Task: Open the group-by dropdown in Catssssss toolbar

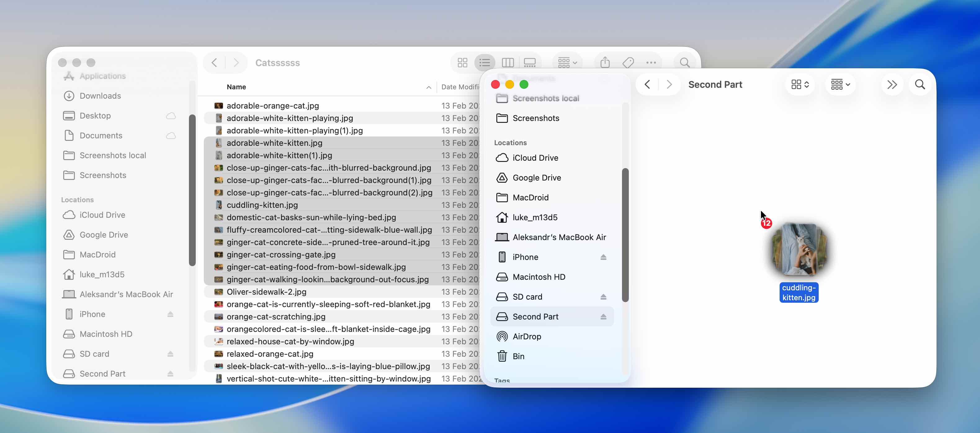Action: 566,62
